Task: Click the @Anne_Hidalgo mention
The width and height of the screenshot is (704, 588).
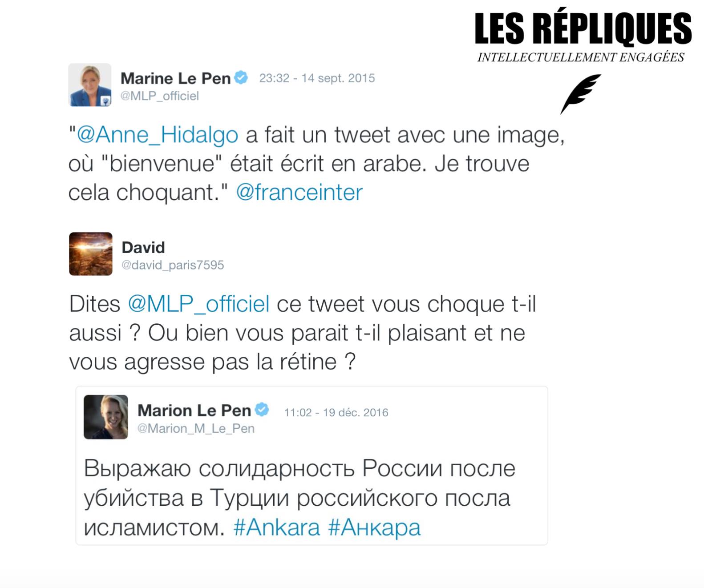Action: point(158,134)
